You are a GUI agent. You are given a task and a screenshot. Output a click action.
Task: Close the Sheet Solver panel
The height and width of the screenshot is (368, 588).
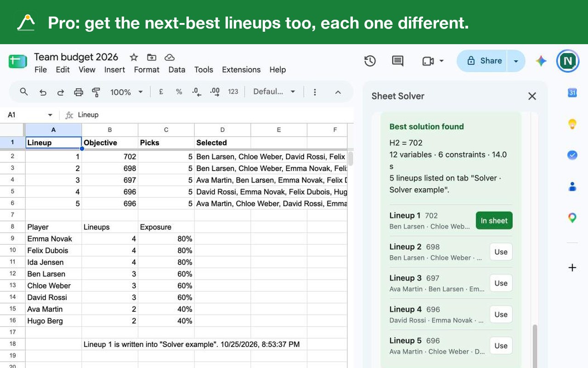[532, 96]
